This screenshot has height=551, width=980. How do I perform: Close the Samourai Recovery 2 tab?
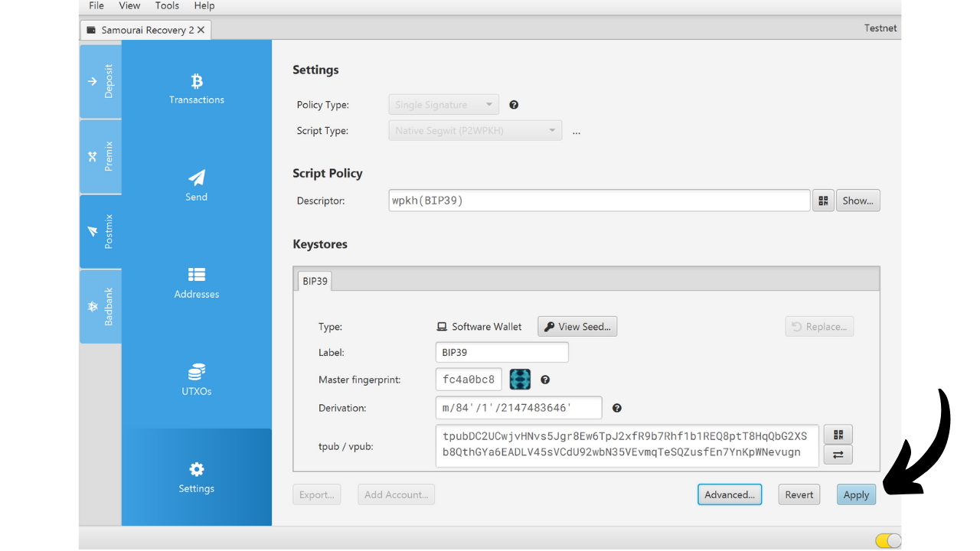tap(201, 30)
